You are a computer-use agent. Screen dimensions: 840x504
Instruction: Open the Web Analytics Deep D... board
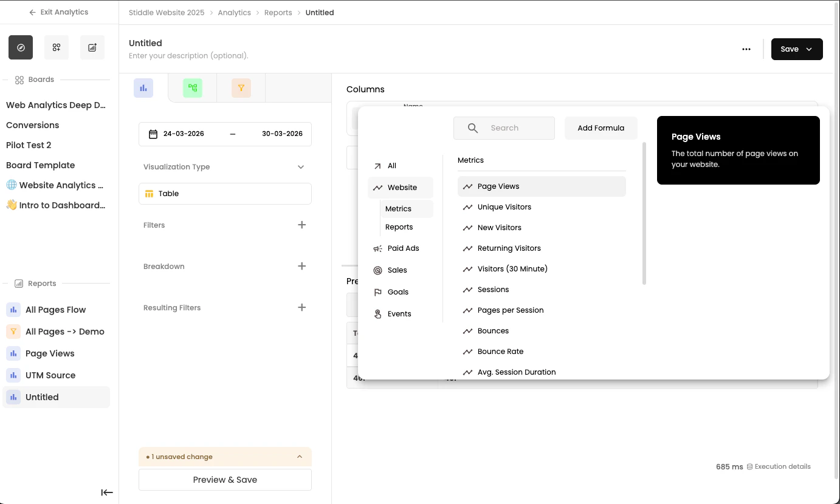point(56,105)
